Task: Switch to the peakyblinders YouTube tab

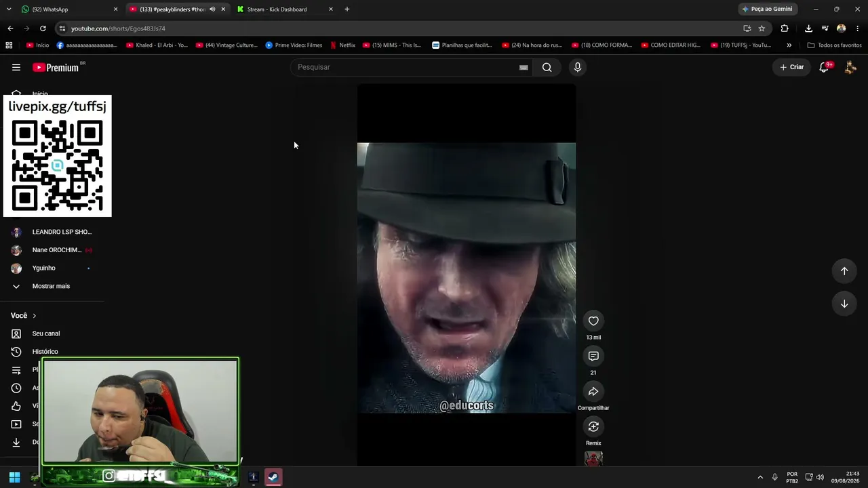Action: pos(178,9)
